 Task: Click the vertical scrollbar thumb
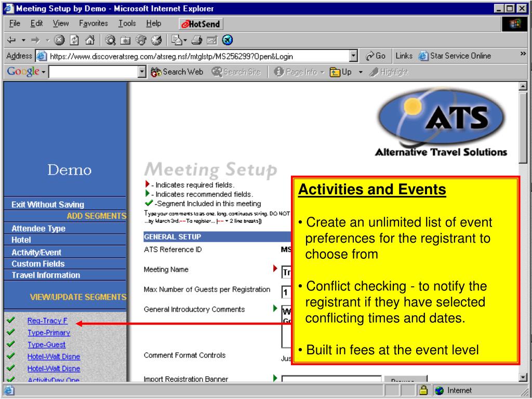click(x=523, y=128)
